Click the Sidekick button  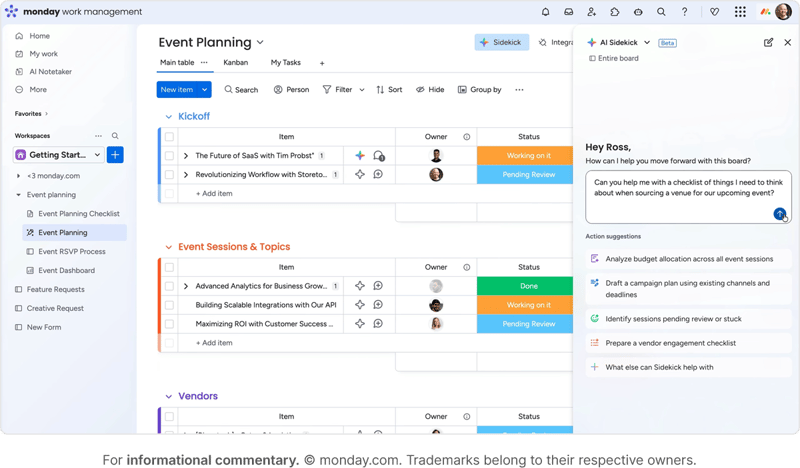tap(502, 43)
